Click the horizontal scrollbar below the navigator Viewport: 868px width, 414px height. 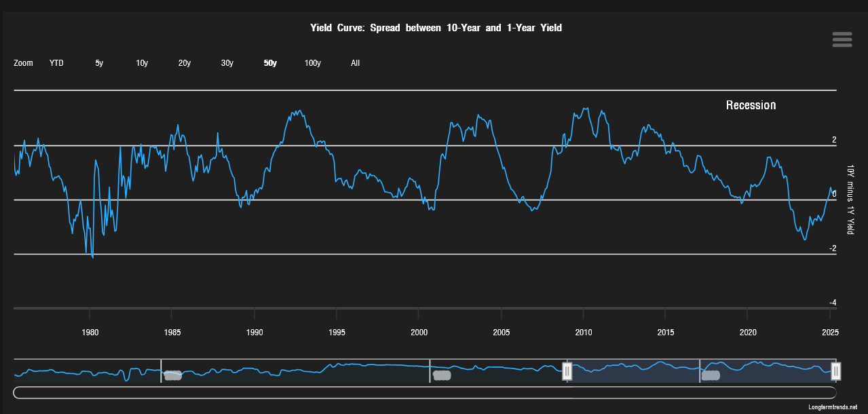(x=425, y=392)
